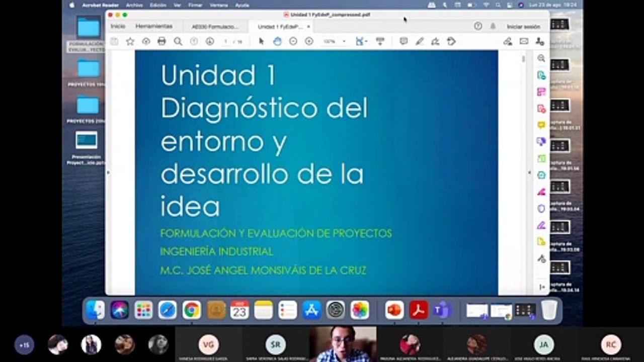
Task: Go to next page arrow
Action: [210, 42]
